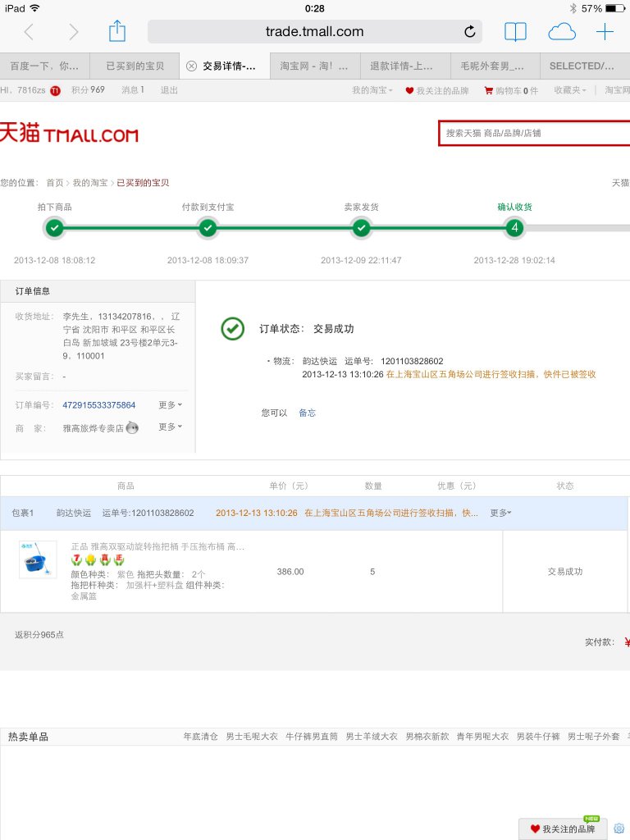Open 我的淘宝 breadcrumb link
The height and width of the screenshot is (840, 630).
click(90, 183)
